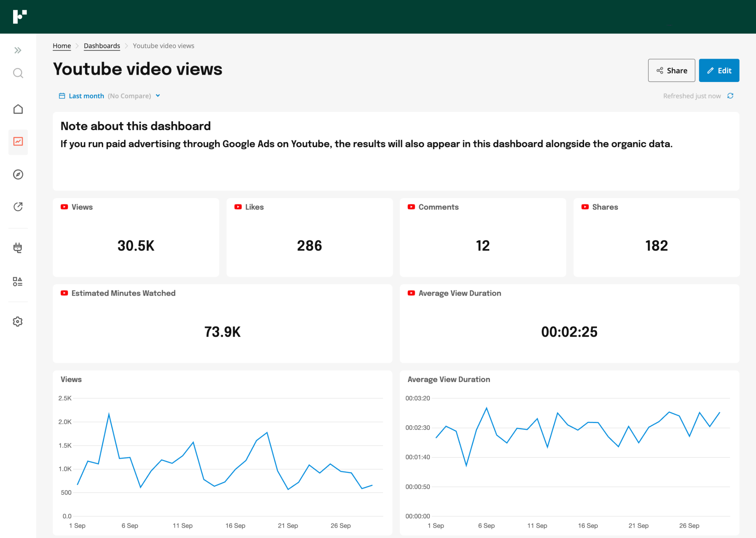756x538 pixels.
Task: Click the Note about this dashboard heading
Action: [x=136, y=126]
